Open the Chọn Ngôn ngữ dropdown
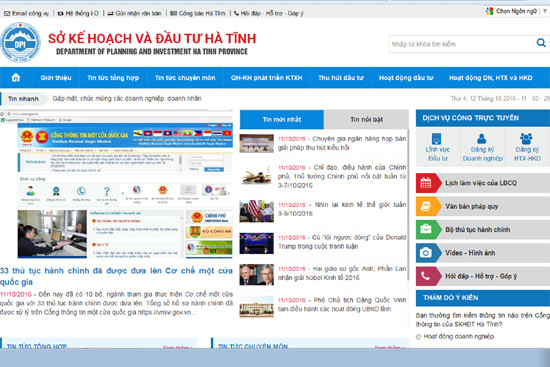550x367 pixels. (x=517, y=11)
